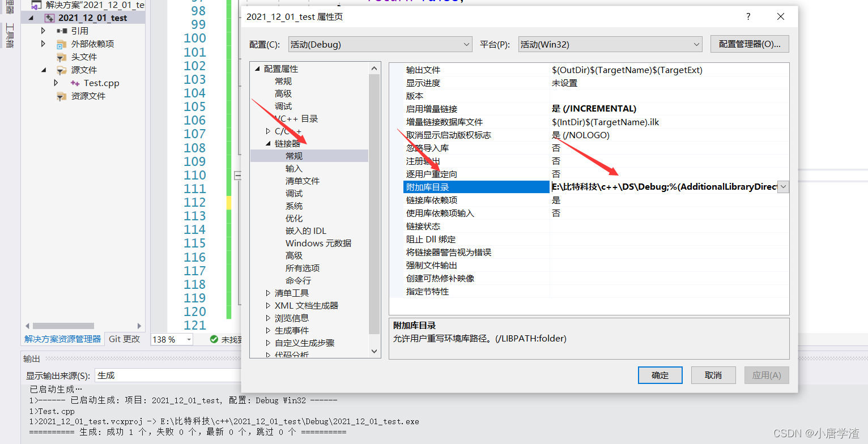The width and height of the screenshot is (868, 444).
Task: Select 嵌入的 IDL under 链接器
Action: tap(306, 230)
